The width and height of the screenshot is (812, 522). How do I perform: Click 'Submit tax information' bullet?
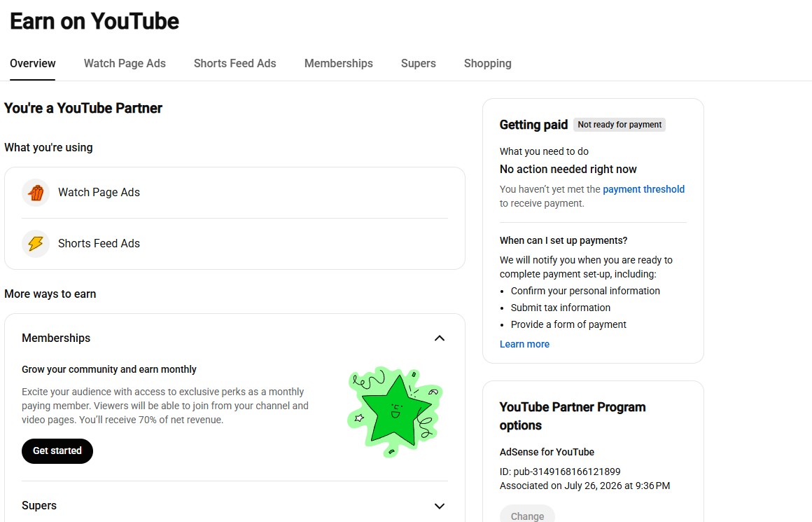coord(560,308)
